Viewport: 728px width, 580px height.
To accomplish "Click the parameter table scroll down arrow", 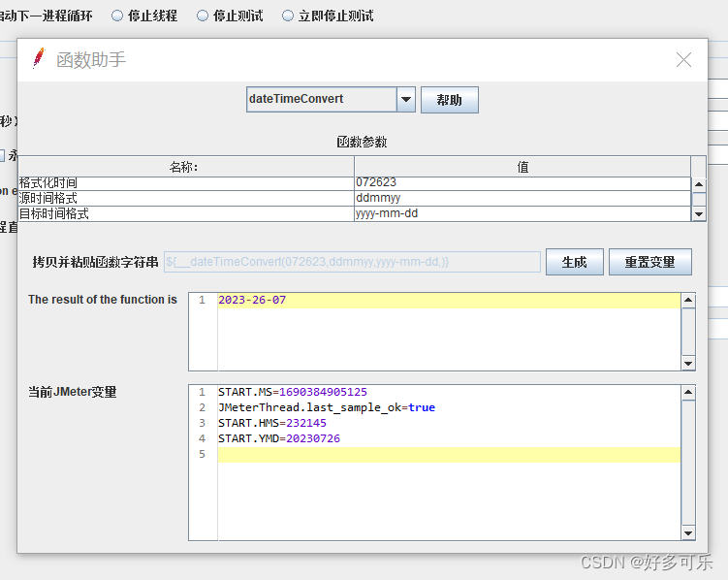I will coord(699,214).
